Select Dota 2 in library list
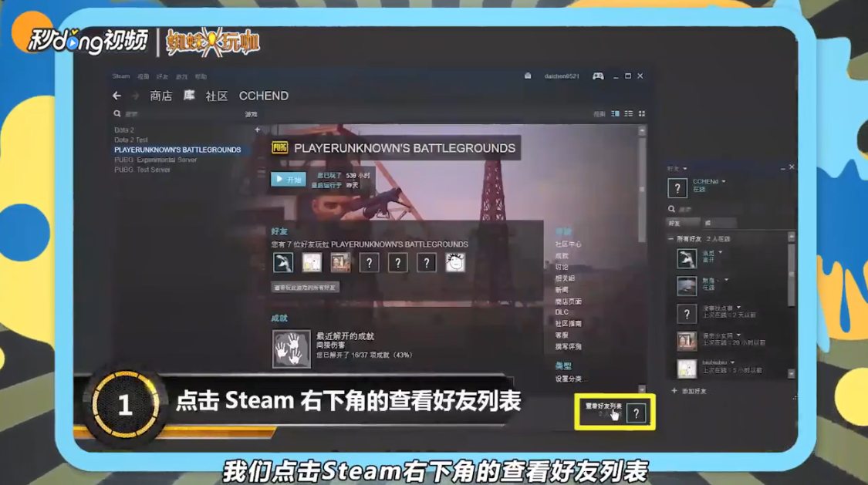The width and height of the screenshot is (868, 485). (x=124, y=130)
